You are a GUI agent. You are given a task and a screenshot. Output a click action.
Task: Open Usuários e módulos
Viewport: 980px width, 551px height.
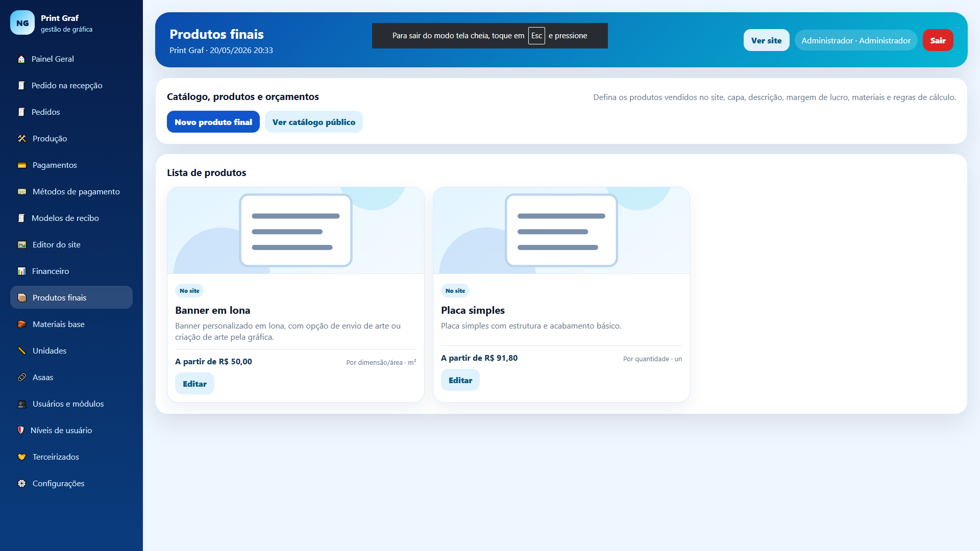pyautogui.click(x=71, y=404)
